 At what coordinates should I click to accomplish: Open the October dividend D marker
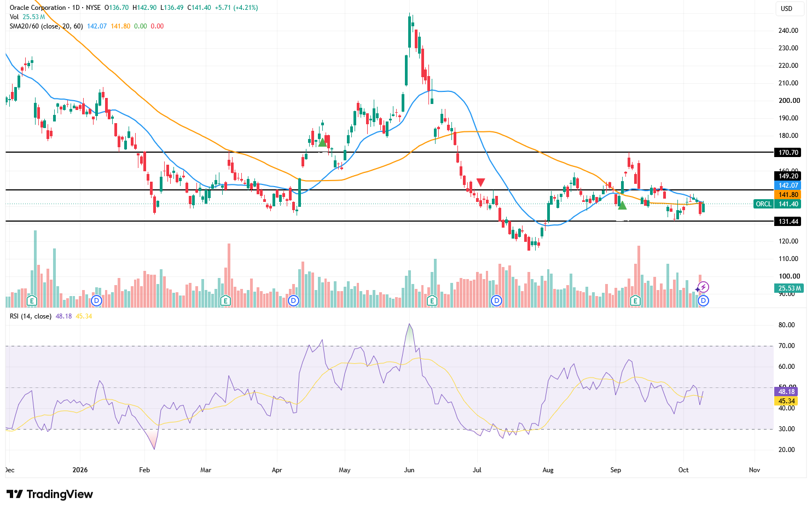click(x=704, y=300)
